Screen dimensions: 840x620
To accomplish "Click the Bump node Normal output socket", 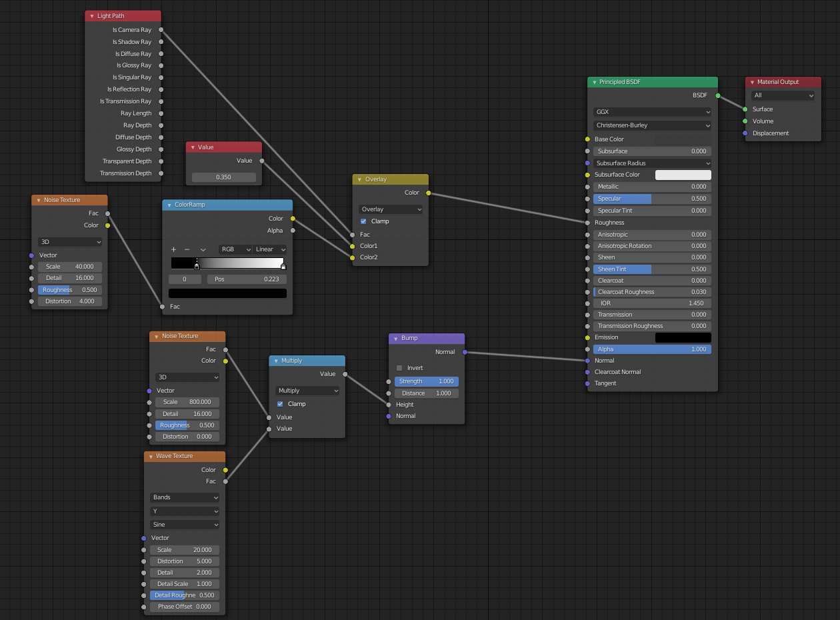I will [465, 352].
